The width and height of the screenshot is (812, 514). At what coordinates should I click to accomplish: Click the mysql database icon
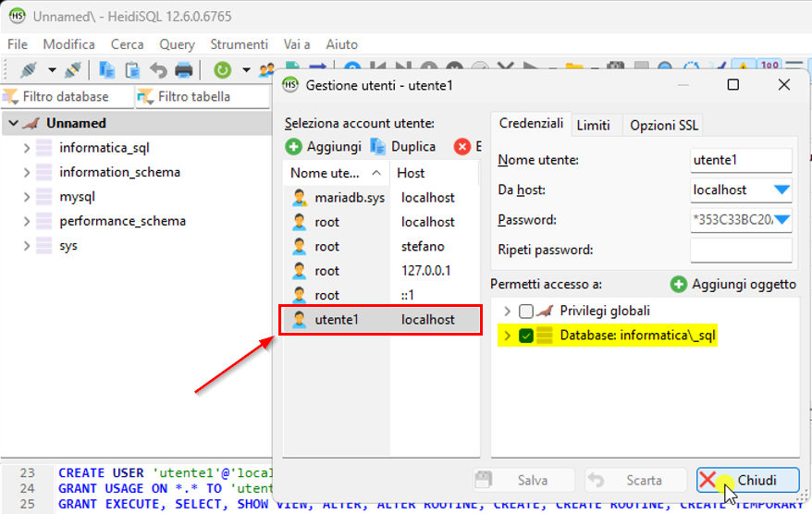[x=44, y=197]
